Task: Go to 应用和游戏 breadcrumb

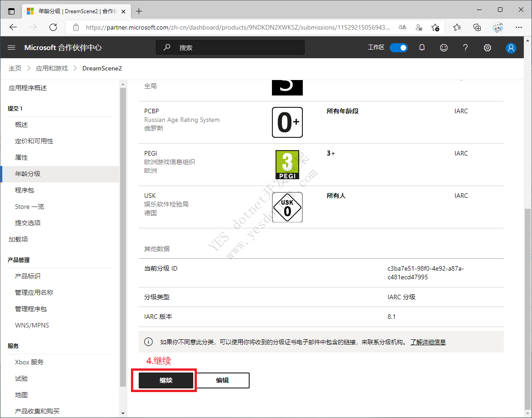Action: 51,68
